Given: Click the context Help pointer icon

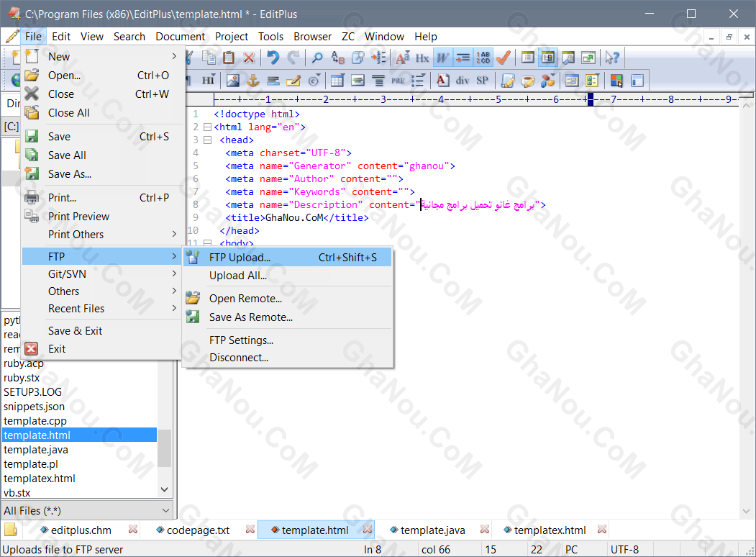Looking at the screenshot, I should pyautogui.click(x=612, y=58).
